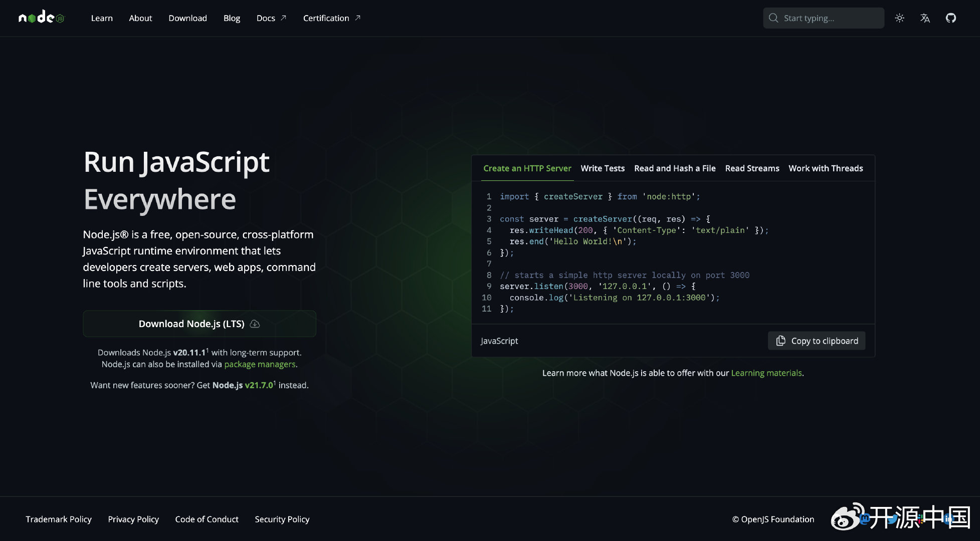Screen dimensions: 980x541
Task: Open the language translation selector icon
Action: click(925, 18)
